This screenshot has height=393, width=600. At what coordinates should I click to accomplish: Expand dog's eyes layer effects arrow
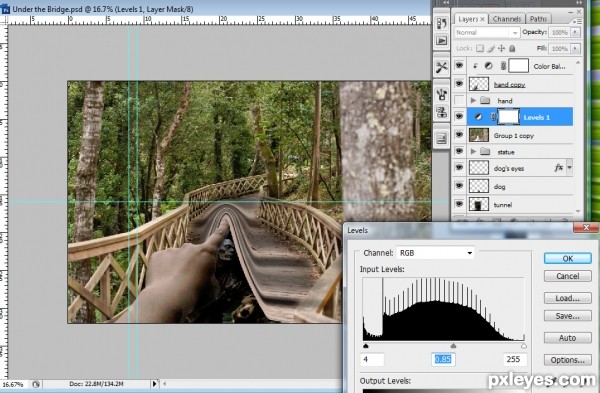click(x=570, y=168)
